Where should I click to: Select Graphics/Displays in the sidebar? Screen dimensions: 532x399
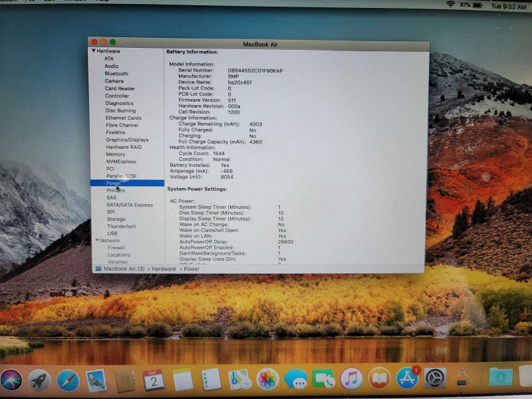click(x=127, y=140)
